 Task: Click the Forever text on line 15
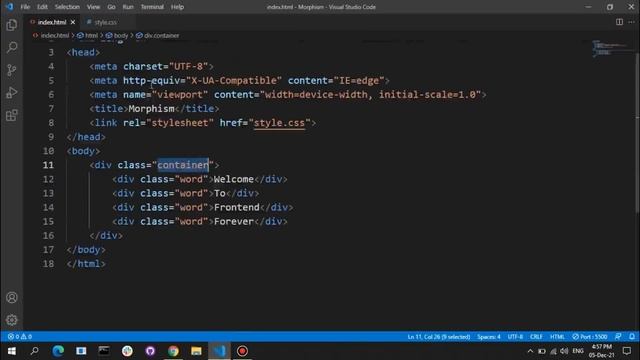pos(233,221)
